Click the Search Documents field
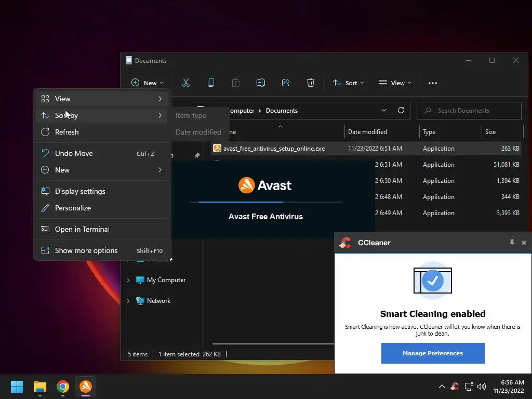Image resolution: width=532 pixels, height=399 pixels. (469, 111)
